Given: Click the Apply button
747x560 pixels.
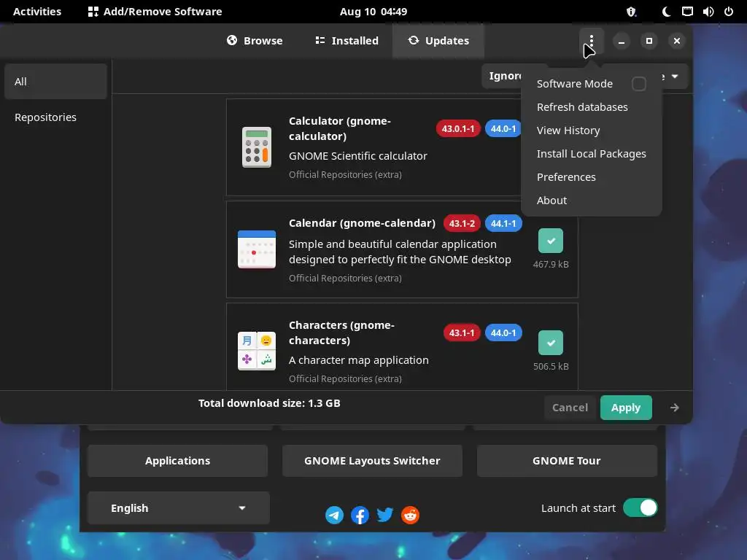Looking at the screenshot, I should coord(626,408).
